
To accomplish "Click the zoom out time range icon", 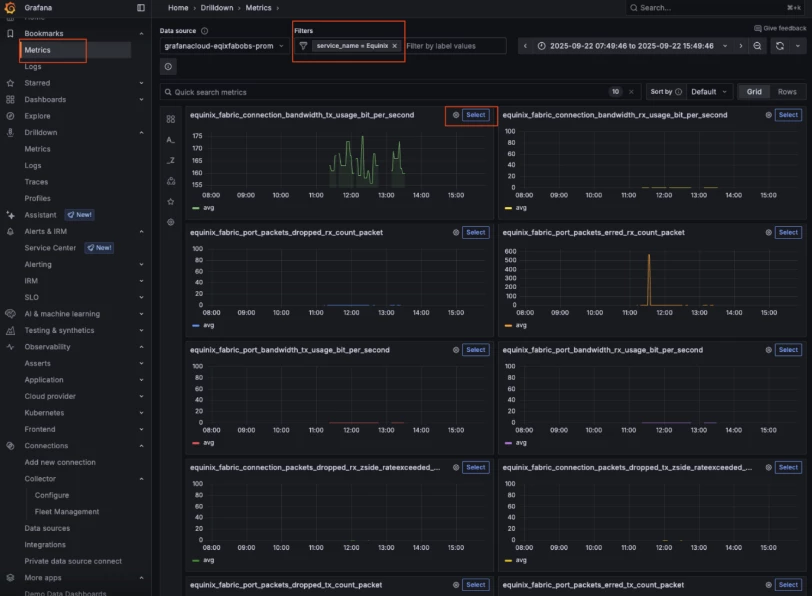I will point(757,46).
